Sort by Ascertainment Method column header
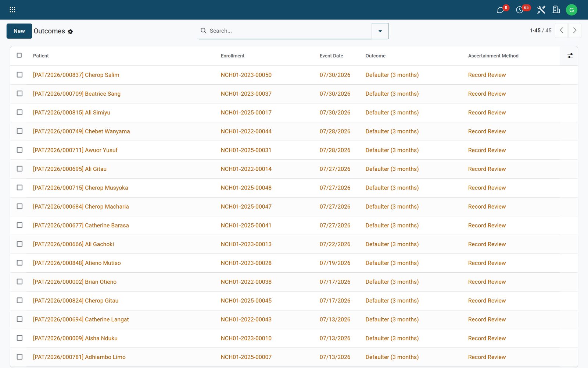The image size is (588, 368). pos(493,56)
